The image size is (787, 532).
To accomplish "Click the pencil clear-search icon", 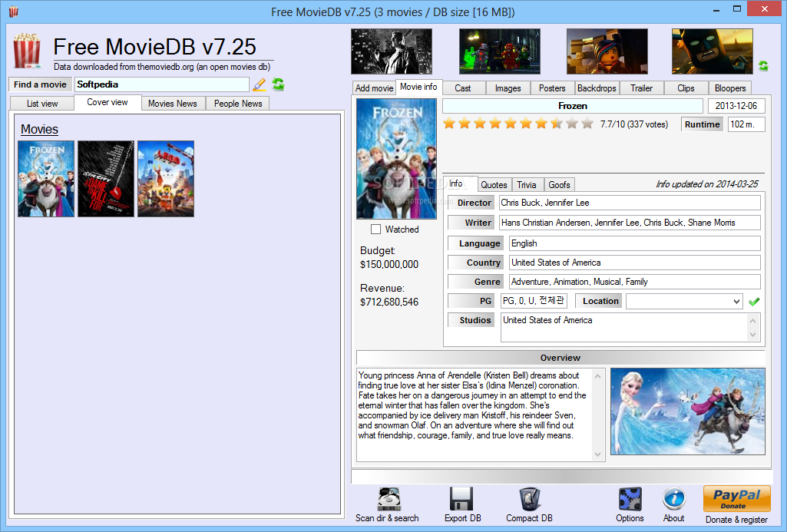I will 260,84.
